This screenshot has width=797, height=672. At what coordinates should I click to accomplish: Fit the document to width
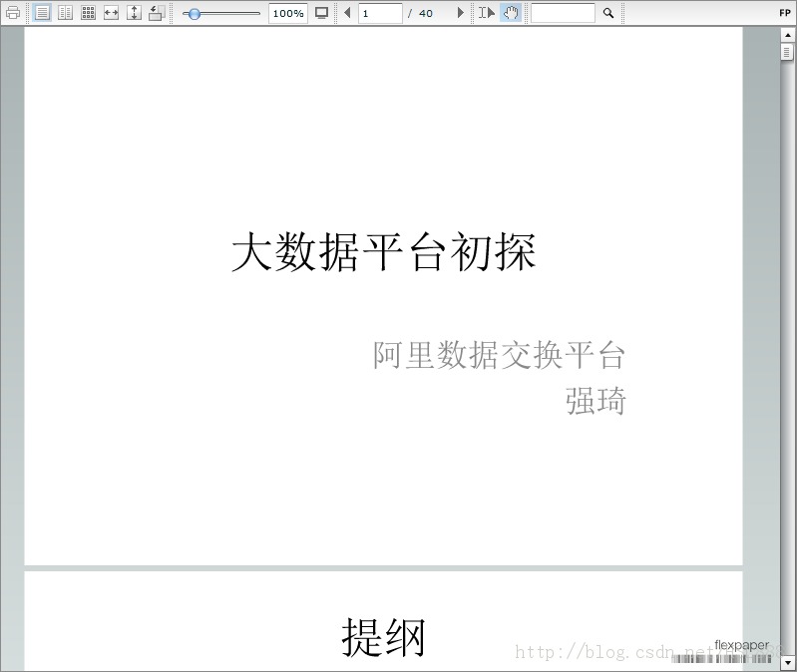111,13
